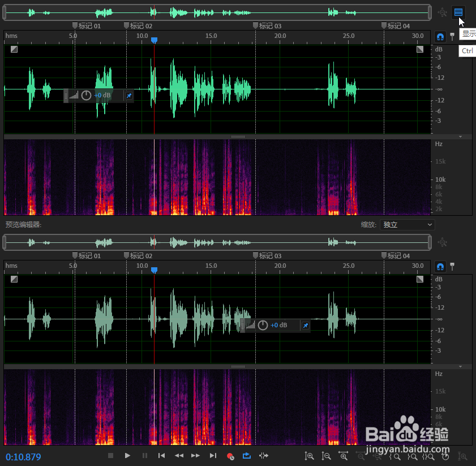This screenshot has height=466, width=476.
Task: Select marker 标记 01 in top editor
Action: click(87, 26)
